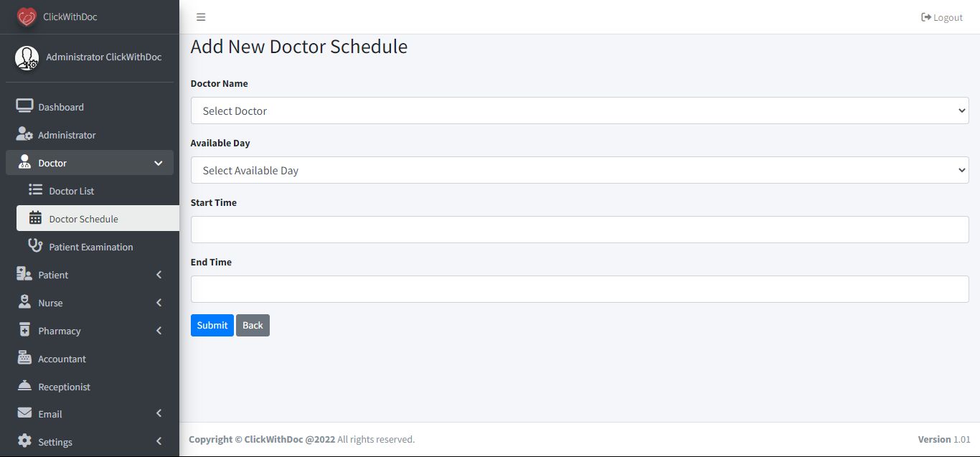
Task: Open the Select Doctor dropdown
Action: [579, 110]
